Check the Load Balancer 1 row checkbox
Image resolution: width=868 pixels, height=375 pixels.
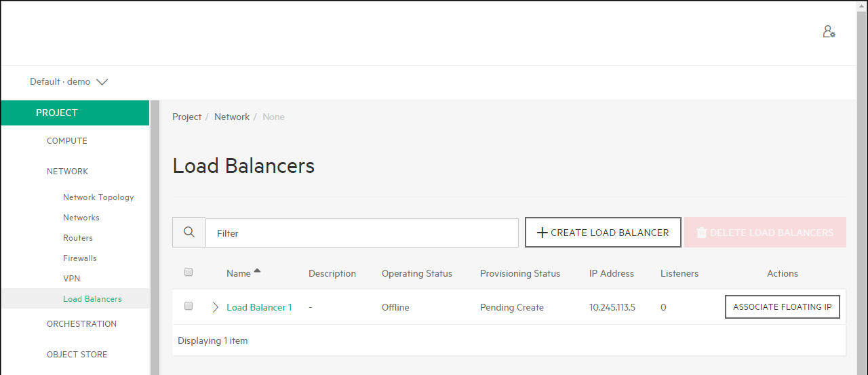pos(189,307)
